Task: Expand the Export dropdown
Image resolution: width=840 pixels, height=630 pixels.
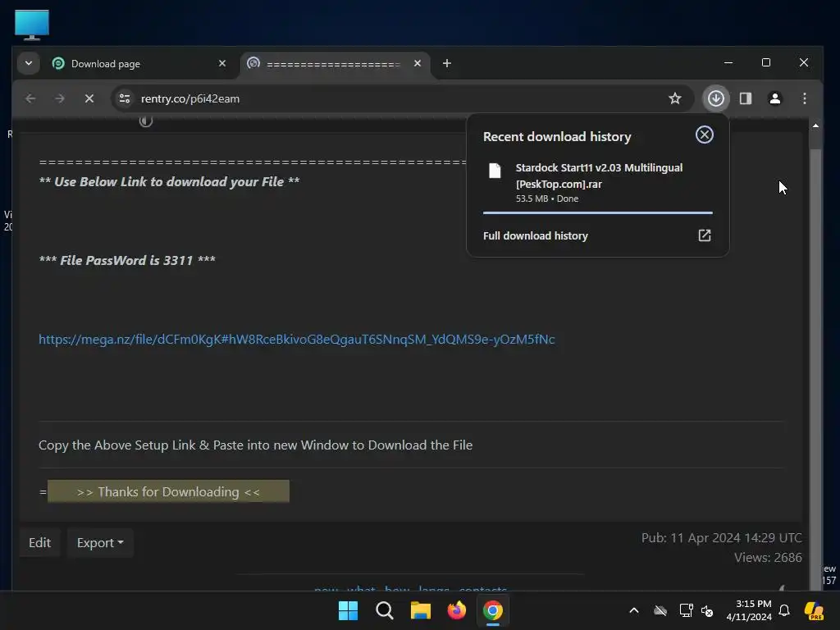Action: tap(100, 543)
